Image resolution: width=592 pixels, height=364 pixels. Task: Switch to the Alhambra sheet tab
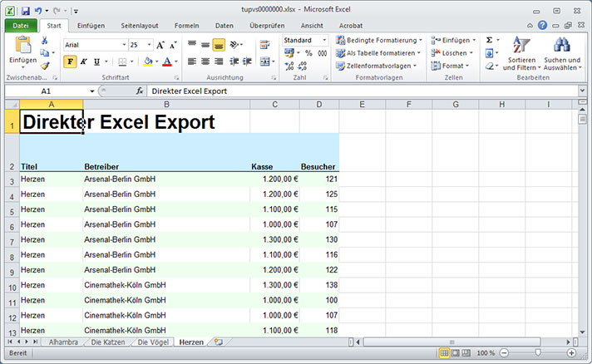63,342
